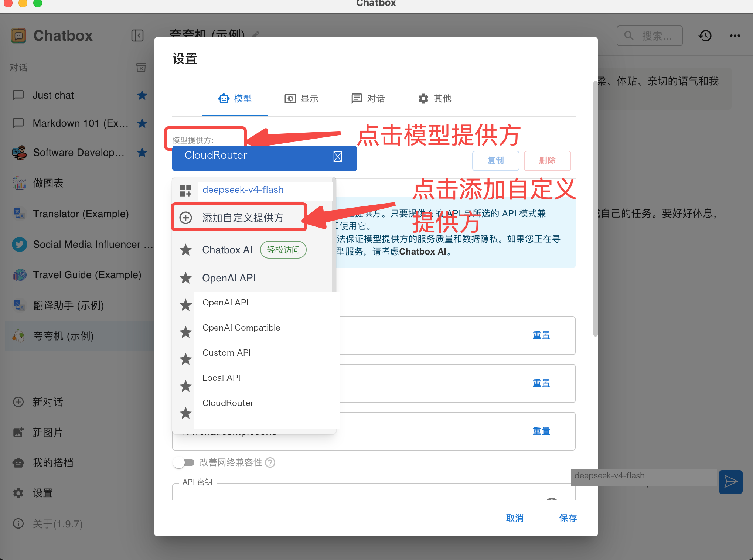Open the Travel Guide (Example) conversation
Image resolution: width=753 pixels, height=560 pixels.
point(79,275)
